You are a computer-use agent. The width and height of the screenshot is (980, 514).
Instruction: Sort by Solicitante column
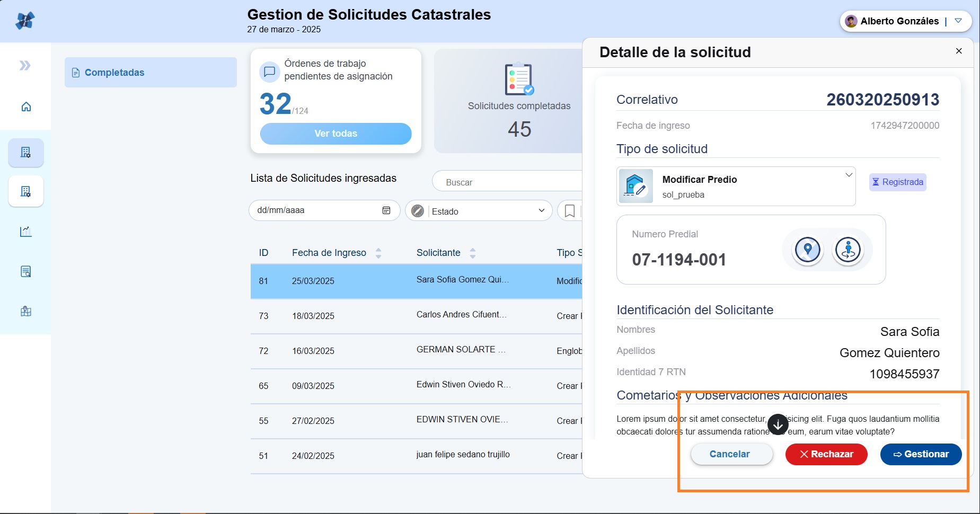click(473, 253)
